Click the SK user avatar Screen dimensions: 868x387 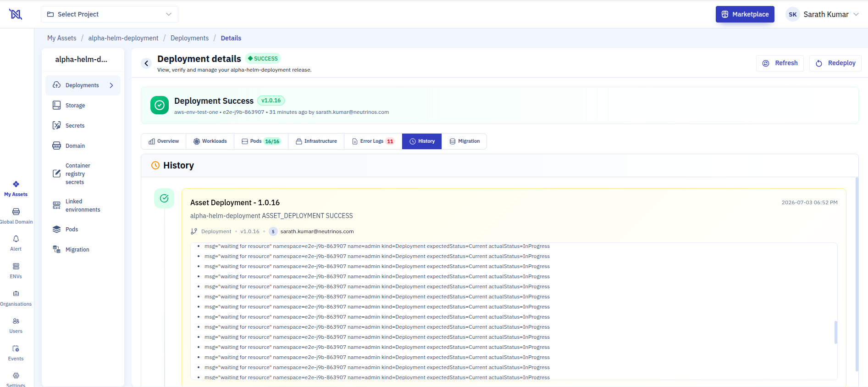pyautogui.click(x=792, y=14)
